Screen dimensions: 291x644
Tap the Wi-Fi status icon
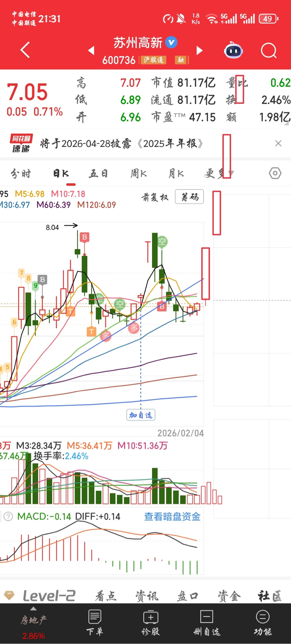point(211,19)
